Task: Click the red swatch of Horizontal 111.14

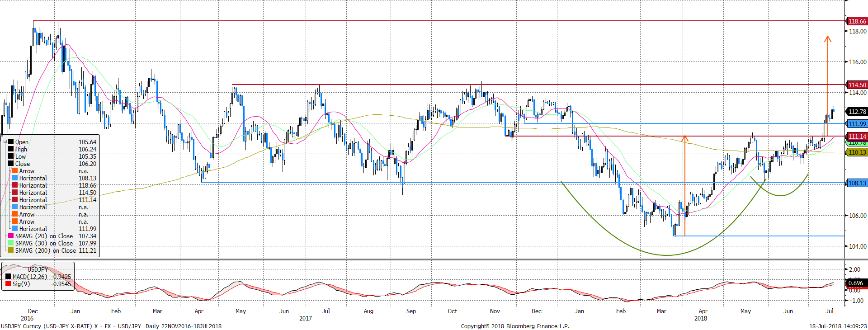Action: pyautogui.click(x=15, y=200)
